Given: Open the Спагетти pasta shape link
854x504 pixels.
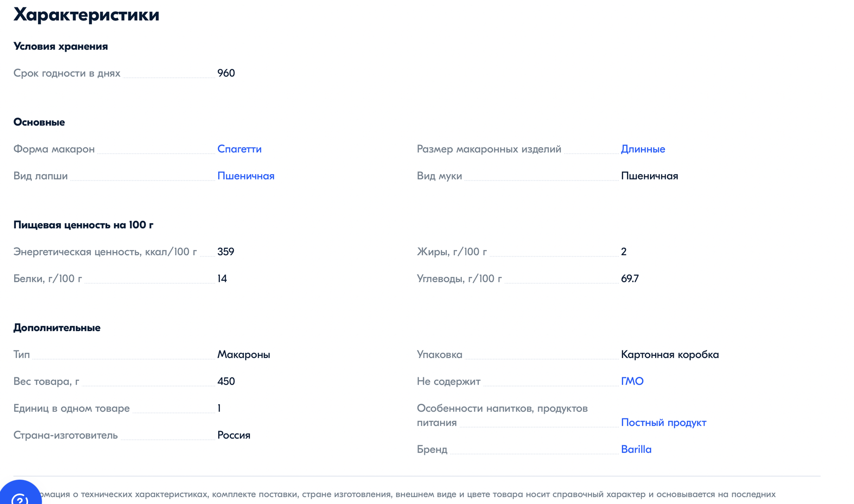Looking at the screenshot, I should pyautogui.click(x=239, y=149).
